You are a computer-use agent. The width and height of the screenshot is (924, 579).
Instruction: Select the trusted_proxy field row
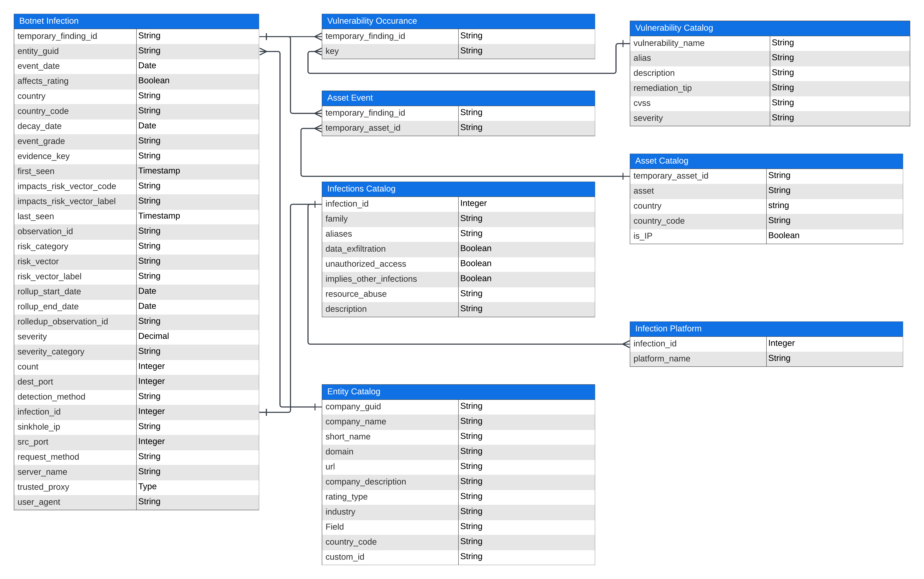click(43, 487)
